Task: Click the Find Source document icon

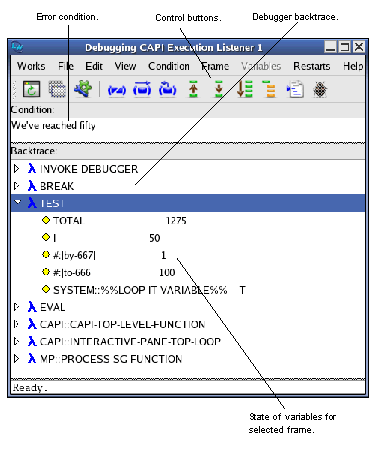Action: tap(295, 89)
